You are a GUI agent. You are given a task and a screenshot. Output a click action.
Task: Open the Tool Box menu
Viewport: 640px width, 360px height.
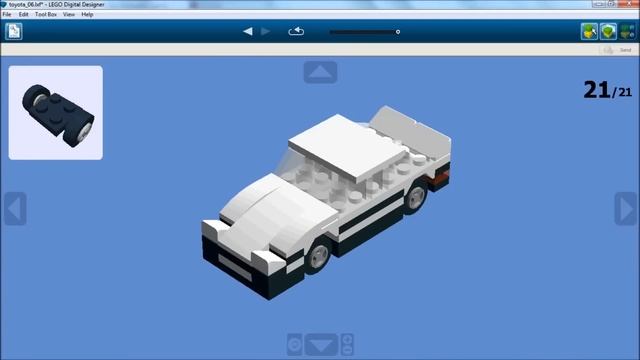[x=46, y=14]
